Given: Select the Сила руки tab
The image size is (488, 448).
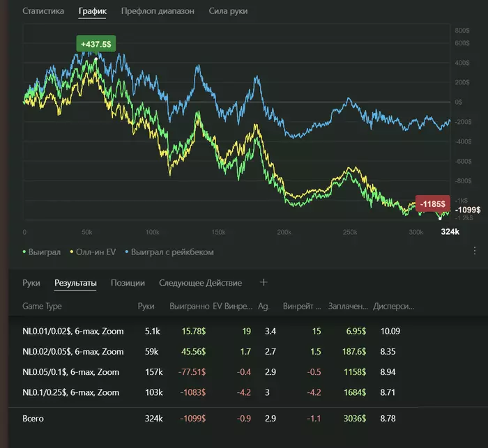Looking at the screenshot, I should point(228,11).
